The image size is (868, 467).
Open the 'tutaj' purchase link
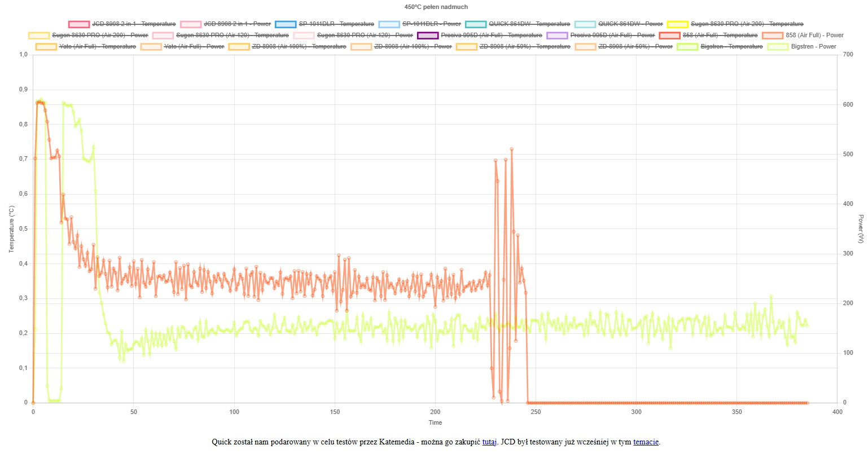pos(489,442)
